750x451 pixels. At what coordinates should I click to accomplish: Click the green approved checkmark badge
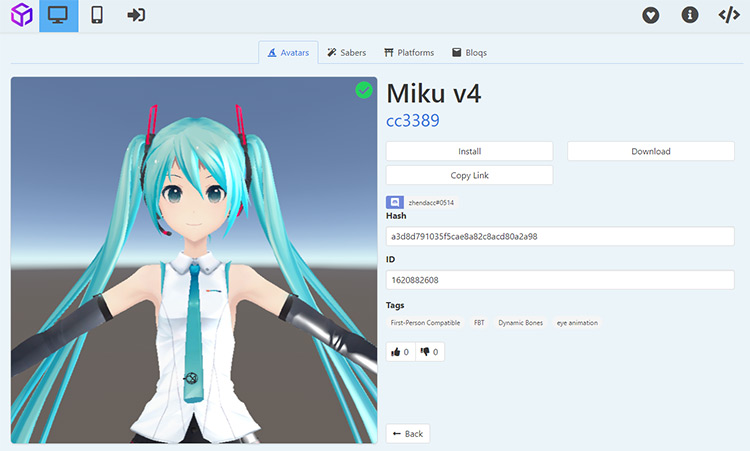364,90
